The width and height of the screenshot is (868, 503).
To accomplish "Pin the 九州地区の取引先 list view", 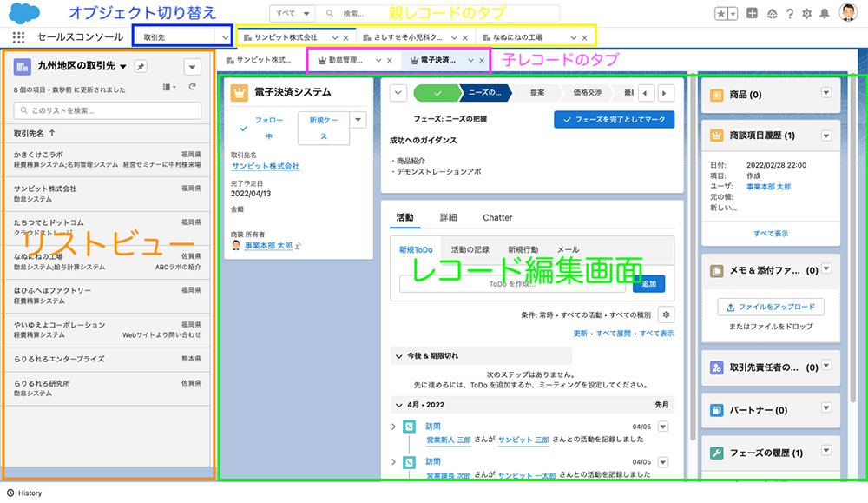I will [x=141, y=67].
